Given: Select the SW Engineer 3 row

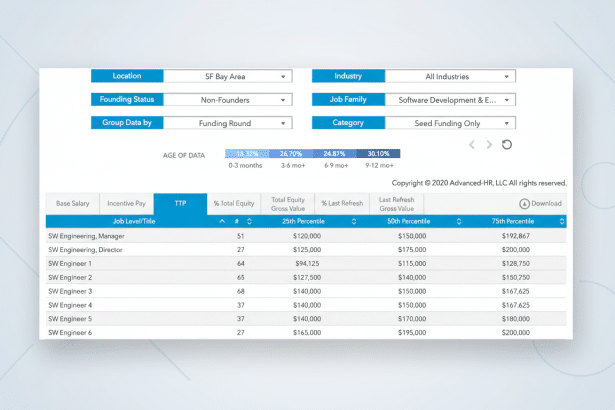Looking at the screenshot, I should click(x=306, y=291).
